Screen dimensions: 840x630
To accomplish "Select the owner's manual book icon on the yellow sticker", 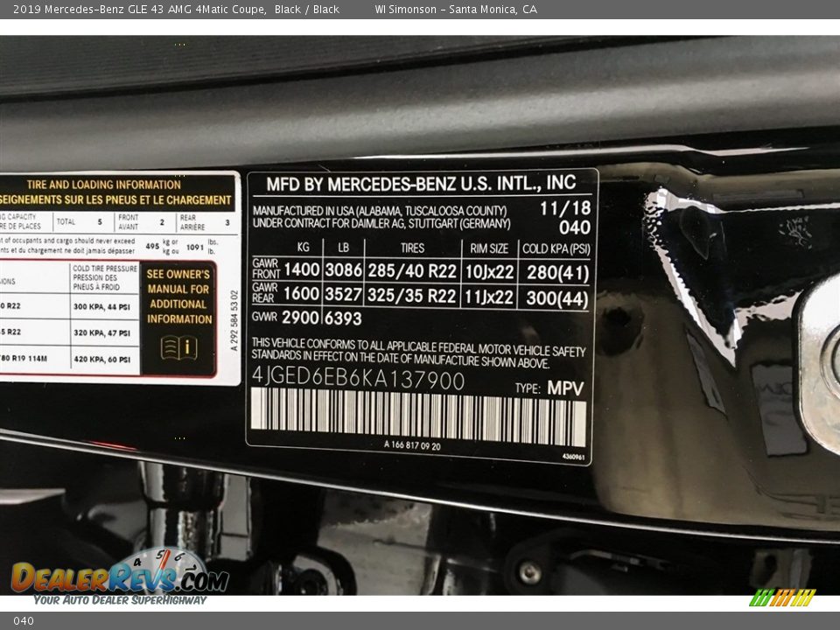I will point(181,346).
